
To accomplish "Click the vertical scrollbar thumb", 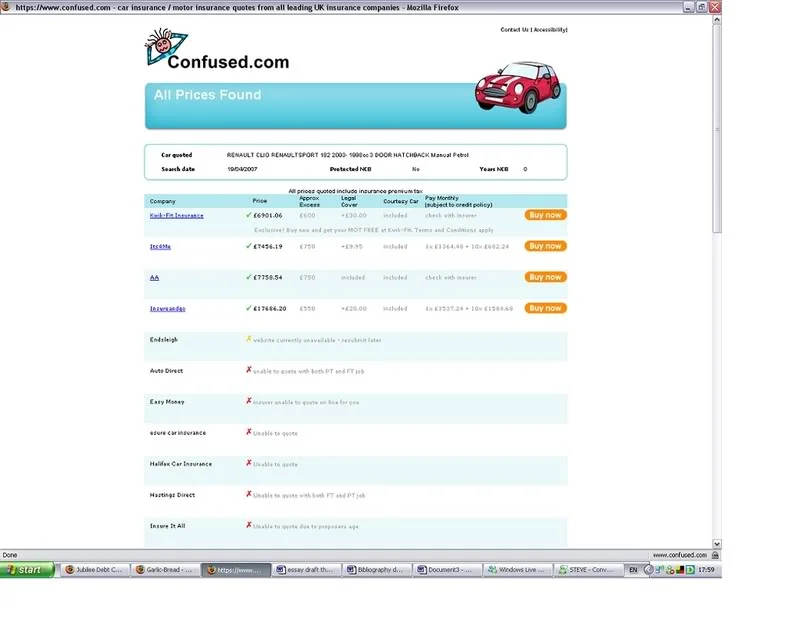I will (717, 129).
